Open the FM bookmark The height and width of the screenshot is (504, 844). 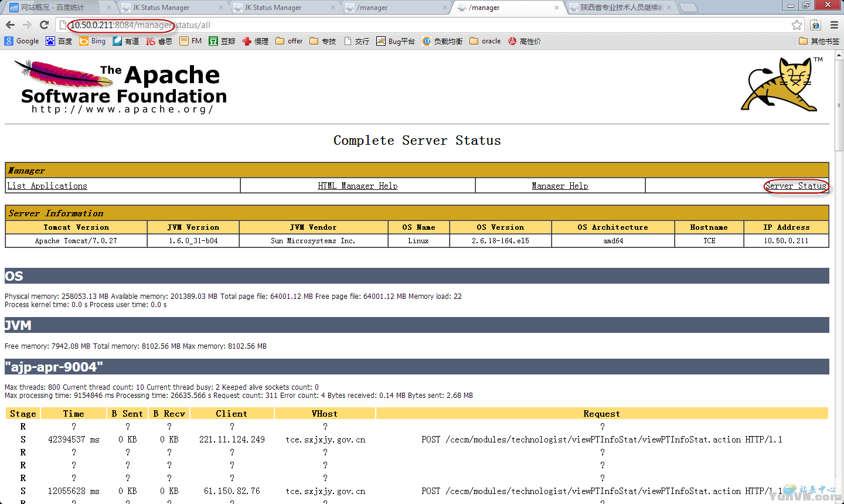point(190,41)
